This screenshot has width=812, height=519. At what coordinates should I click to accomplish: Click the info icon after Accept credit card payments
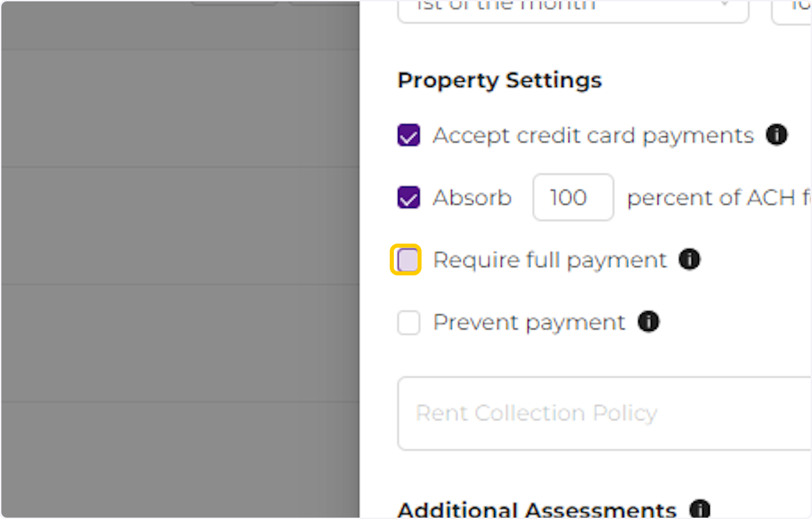click(777, 135)
